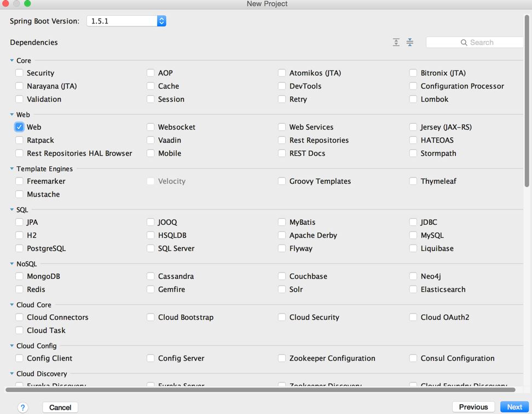This screenshot has width=532, height=414.
Task: Enable the Elasticsearch checkbox
Action: point(413,289)
